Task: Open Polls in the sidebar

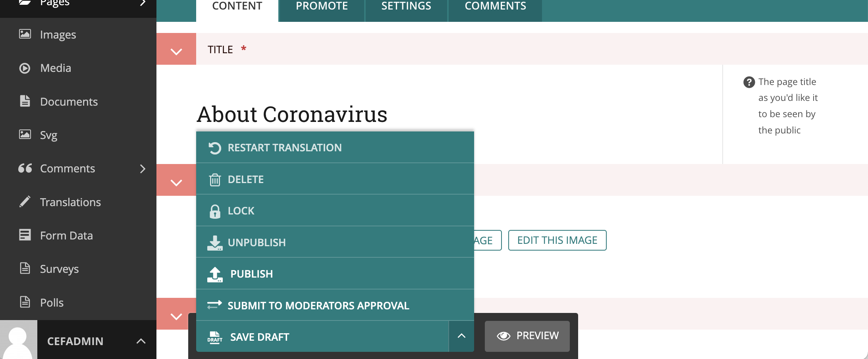Action: click(78, 303)
